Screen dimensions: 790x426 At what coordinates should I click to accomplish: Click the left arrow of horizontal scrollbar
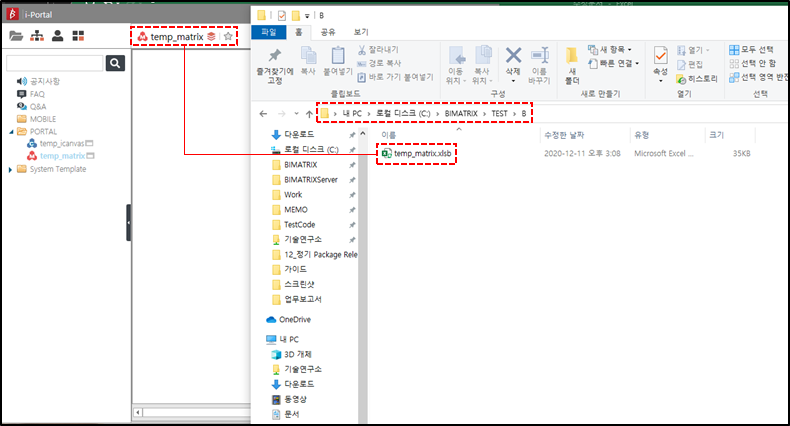tap(138, 413)
